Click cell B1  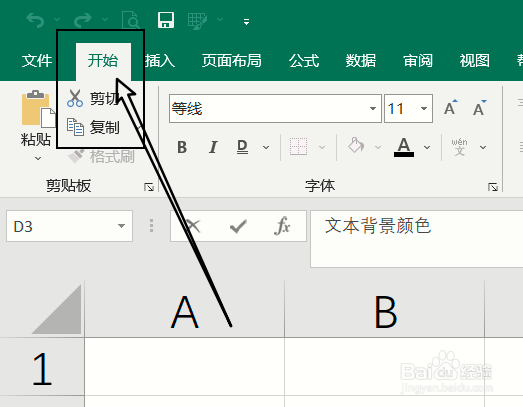click(385, 367)
